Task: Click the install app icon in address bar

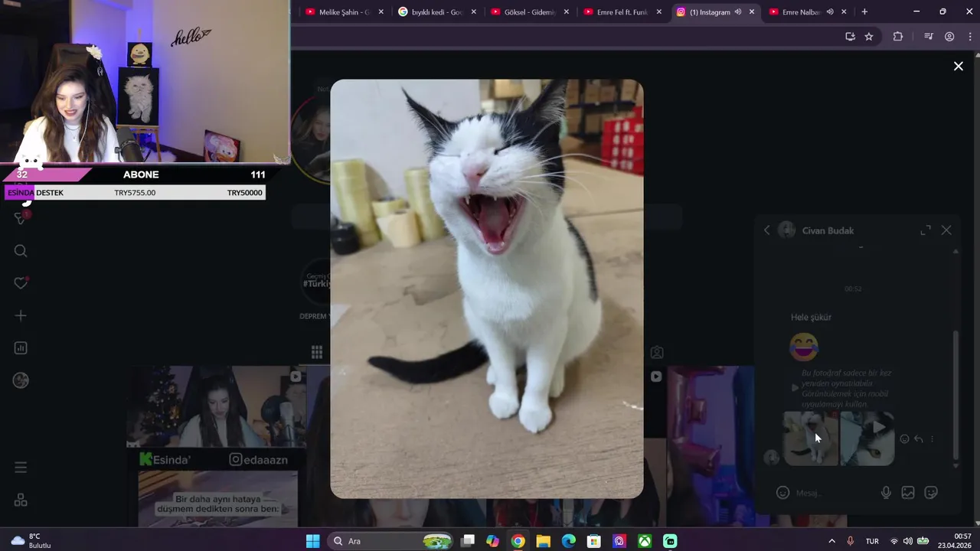Action: [850, 36]
